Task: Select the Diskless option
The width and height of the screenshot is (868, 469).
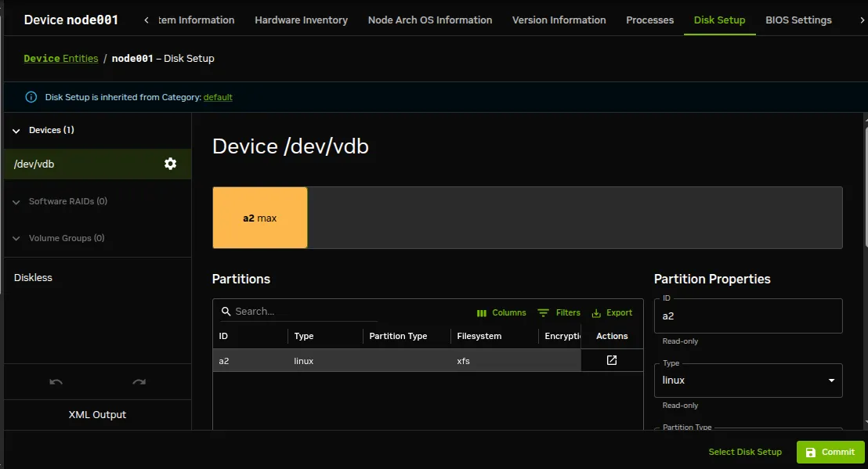Action: (x=33, y=278)
